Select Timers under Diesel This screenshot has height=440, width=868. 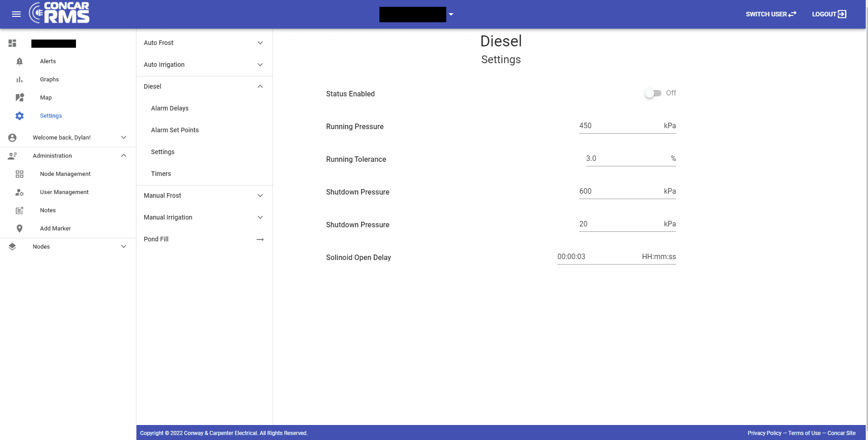click(161, 174)
